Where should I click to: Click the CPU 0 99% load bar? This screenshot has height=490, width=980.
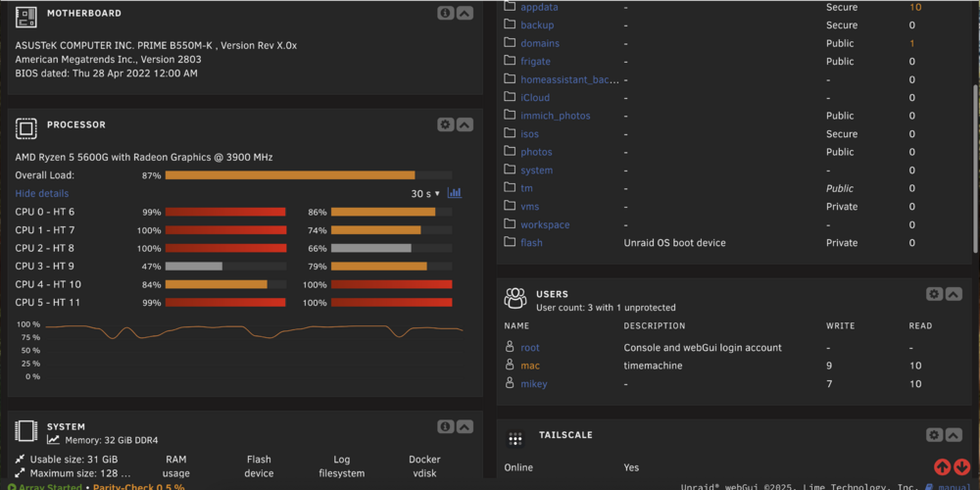[225, 212]
